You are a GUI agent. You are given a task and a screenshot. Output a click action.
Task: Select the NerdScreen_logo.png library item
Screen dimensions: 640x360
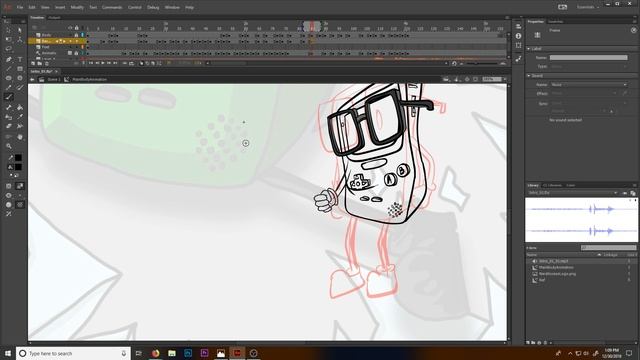click(557, 274)
